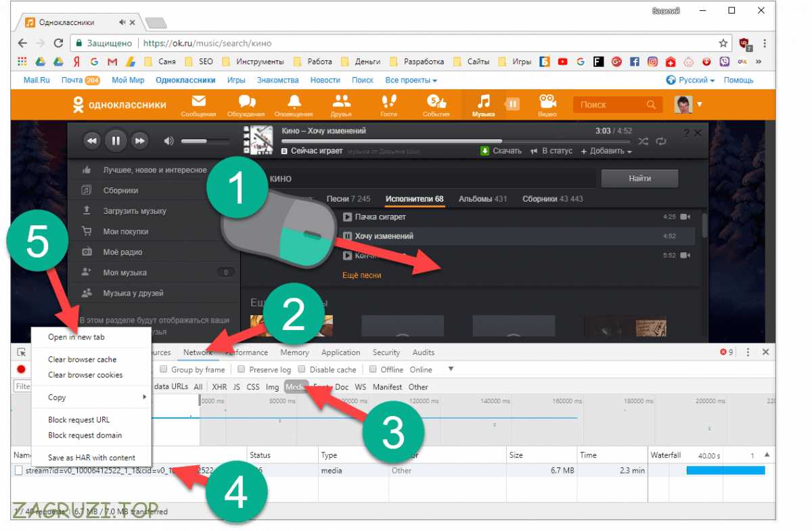Screen dimensions: 812x531
Task: Enable the Offline checkbox
Action: pyautogui.click(x=373, y=370)
